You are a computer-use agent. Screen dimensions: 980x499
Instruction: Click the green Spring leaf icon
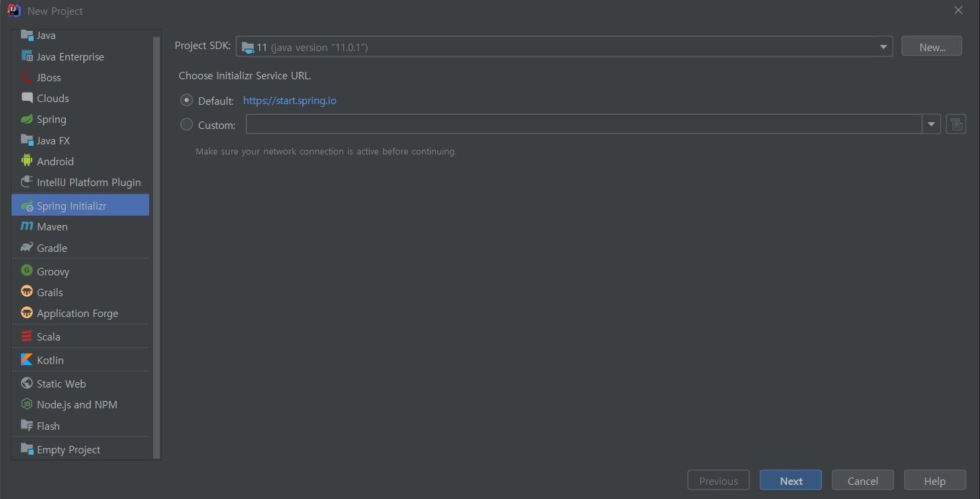pyautogui.click(x=27, y=119)
